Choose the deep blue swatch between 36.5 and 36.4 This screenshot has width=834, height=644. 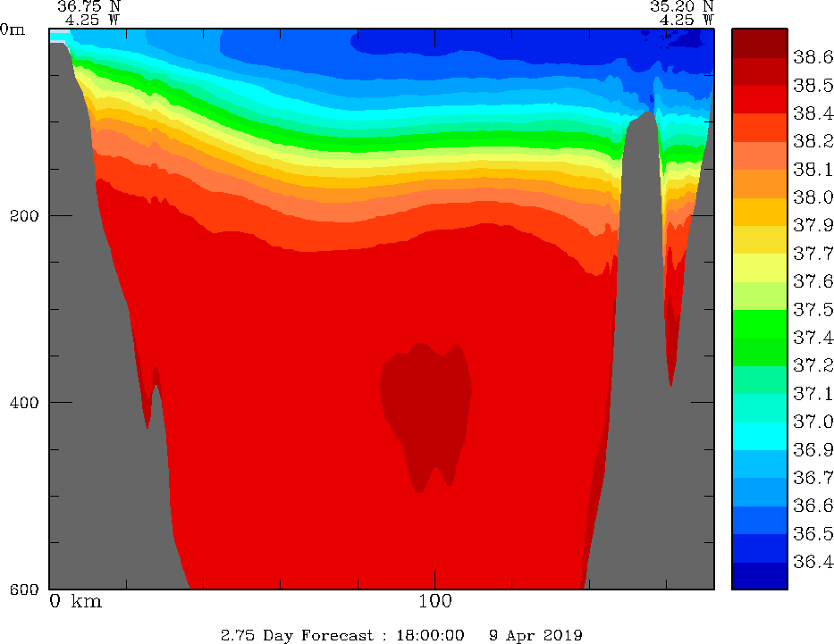click(x=760, y=548)
